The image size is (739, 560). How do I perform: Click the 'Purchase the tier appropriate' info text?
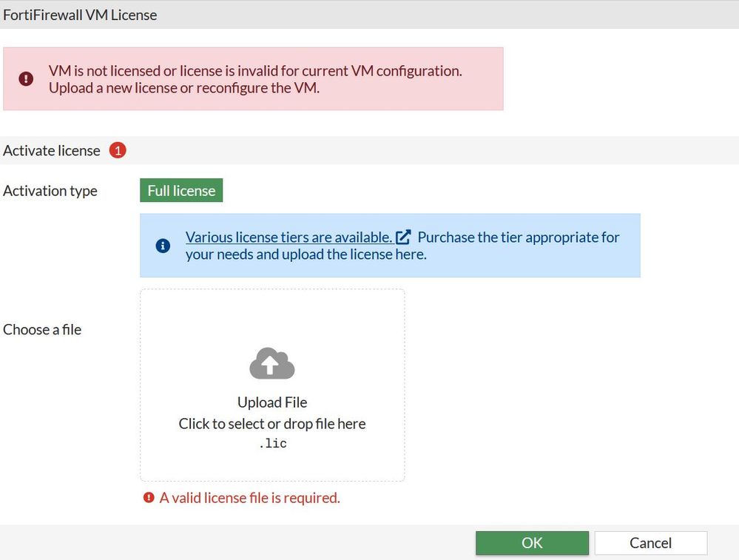[x=402, y=246]
